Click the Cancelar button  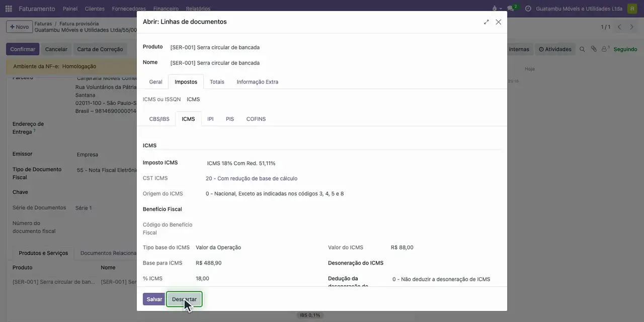pyautogui.click(x=56, y=49)
